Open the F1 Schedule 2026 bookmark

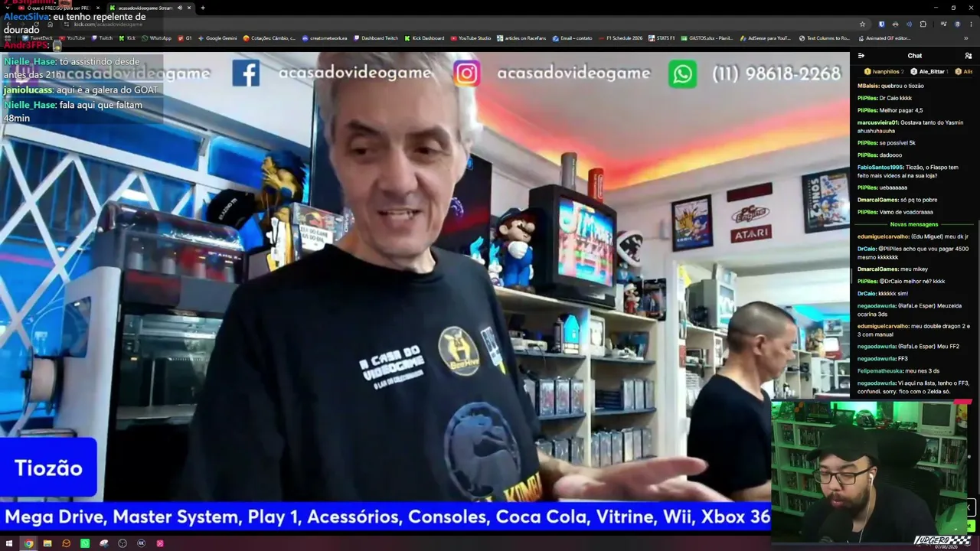[x=621, y=37]
